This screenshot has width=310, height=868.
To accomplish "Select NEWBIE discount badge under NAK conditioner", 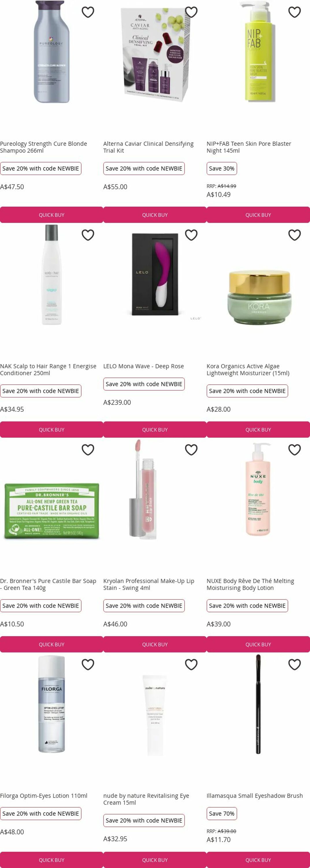I will (x=41, y=391).
